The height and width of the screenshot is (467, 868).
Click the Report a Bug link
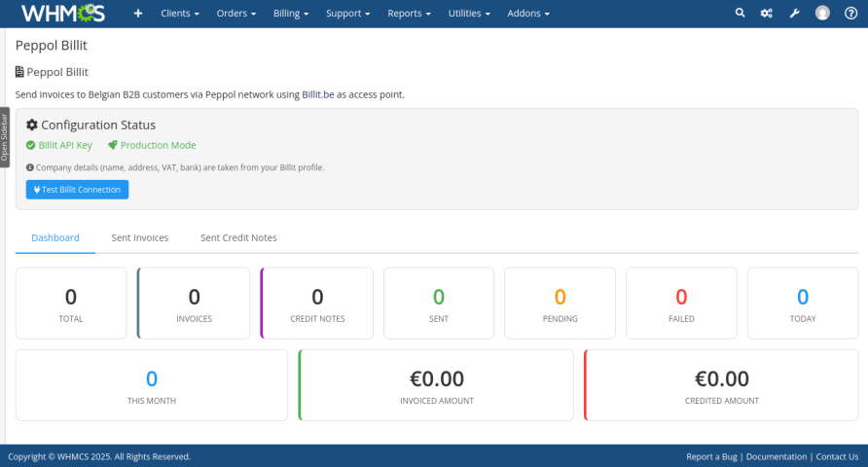point(712,456)
